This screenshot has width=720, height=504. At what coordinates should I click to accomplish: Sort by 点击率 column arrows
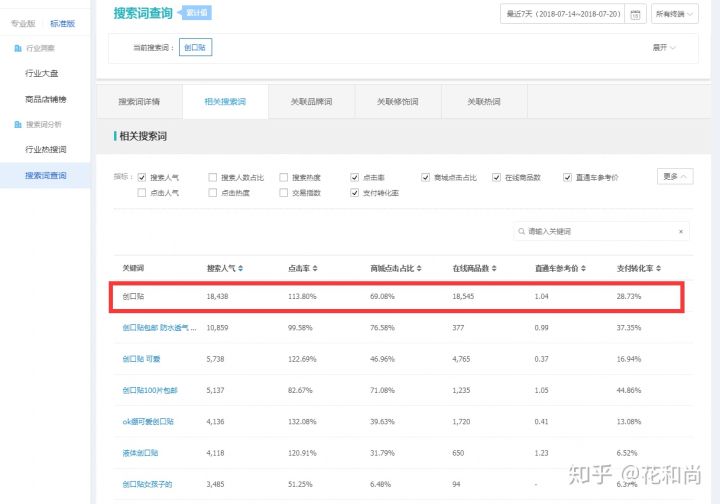tap(314, 269)
